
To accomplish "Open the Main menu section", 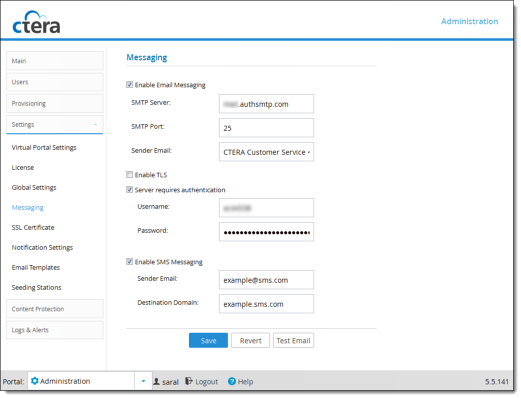I will pos(55,61).
